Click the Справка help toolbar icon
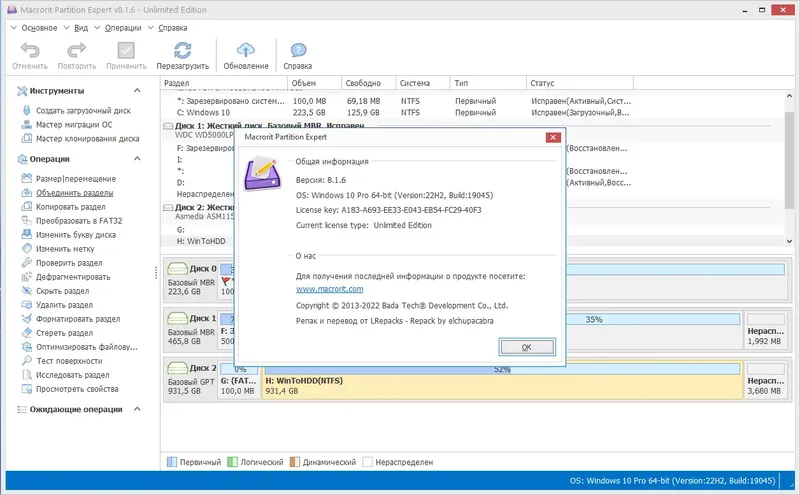The width and height of the screenshot is (800, 495). click(298, 50)
